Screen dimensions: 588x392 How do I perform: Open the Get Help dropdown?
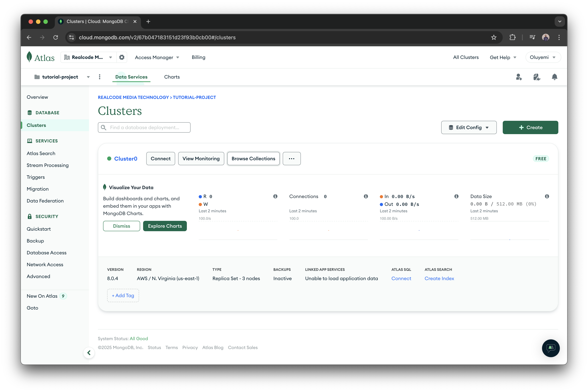503,57
